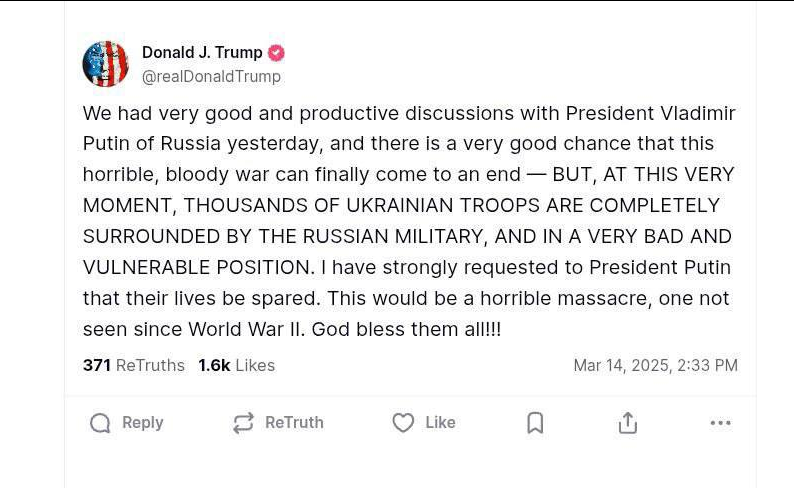
Task: Toggle the Like heart icon
Action: pos(403,423)
